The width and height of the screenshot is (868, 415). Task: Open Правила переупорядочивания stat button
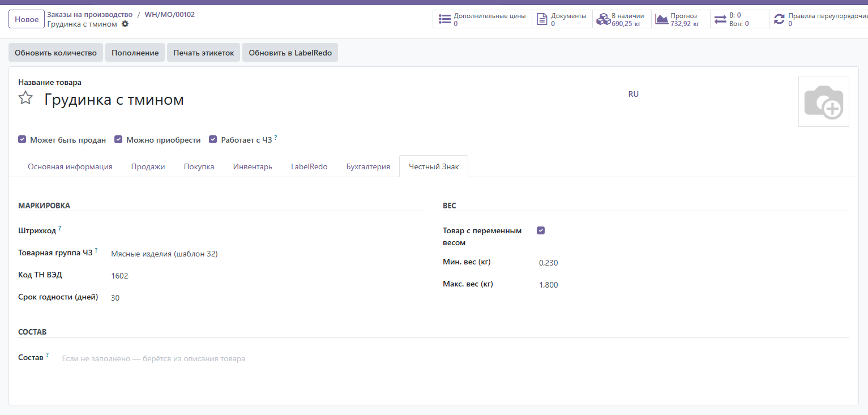coord(818,19)
